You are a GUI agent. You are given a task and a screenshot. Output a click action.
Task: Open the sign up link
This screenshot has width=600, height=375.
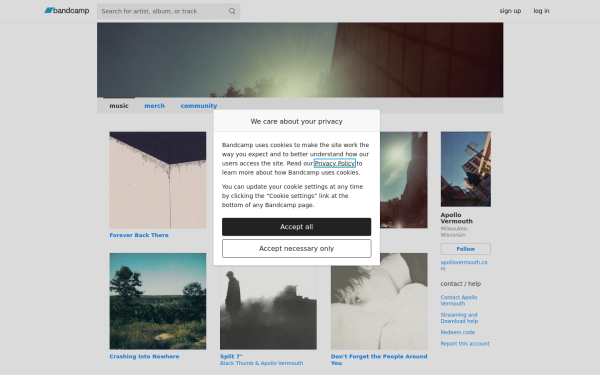point(510,11)
